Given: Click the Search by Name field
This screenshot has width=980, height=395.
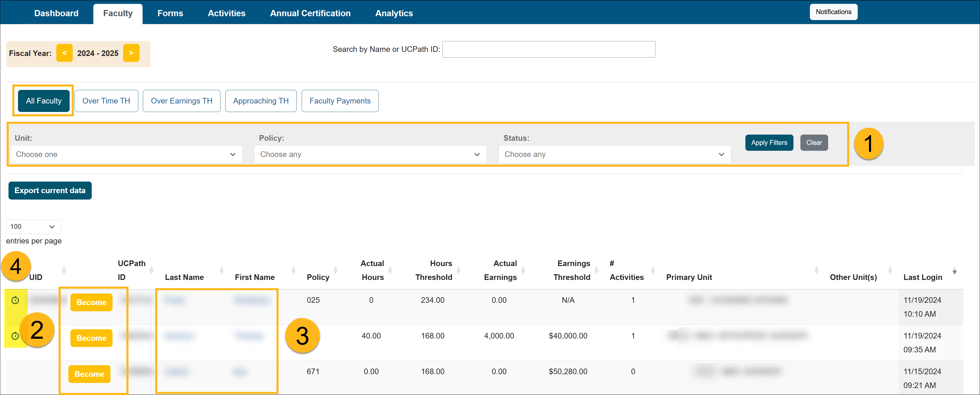Looking at the screenshot, I should pyautogui.click(x=548, y=49).
